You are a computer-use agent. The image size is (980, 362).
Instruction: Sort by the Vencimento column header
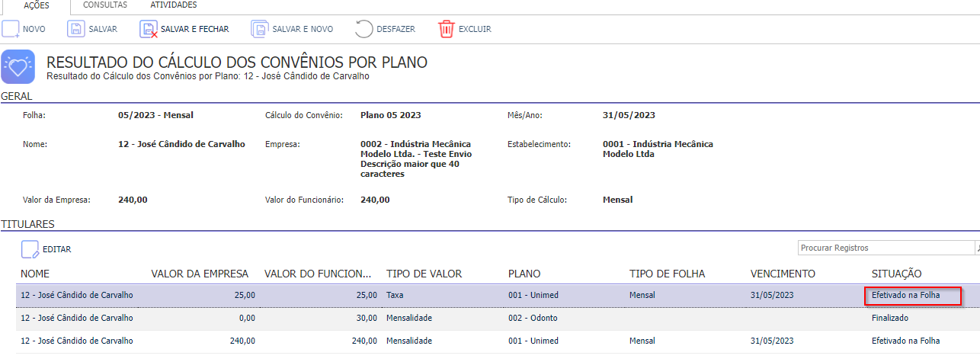pos(783,274)
